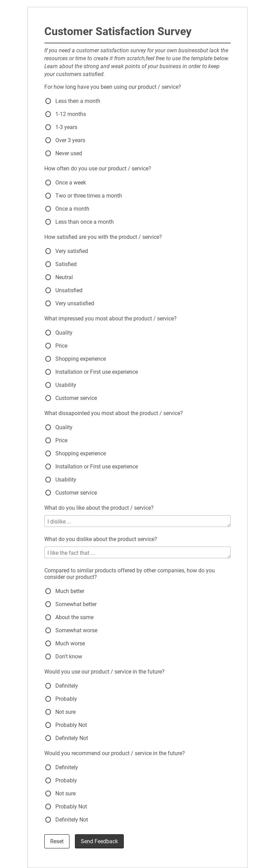Viewport: 275px width, 868px height.
Task: Select "Once a week" usage frequency
Action: click(48, 183)
